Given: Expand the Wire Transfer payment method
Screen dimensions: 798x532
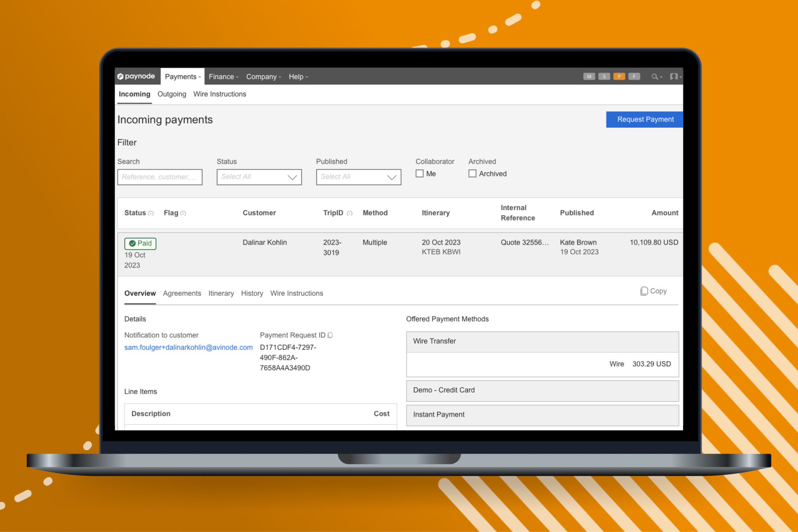Looking at the screenshot, I should coord(542,342).
